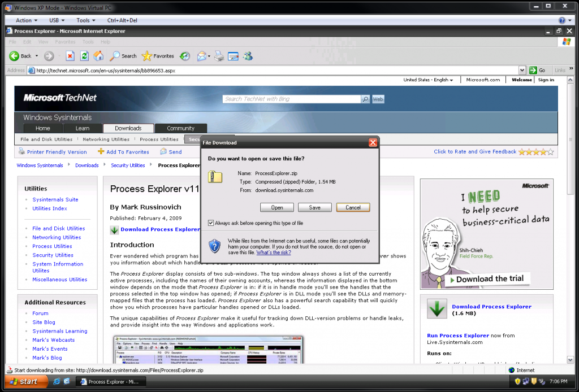The height and width of the screenshot is (392, 579).
Task: Click Save in the File Download dialog
Action: (x=314, y=207)
